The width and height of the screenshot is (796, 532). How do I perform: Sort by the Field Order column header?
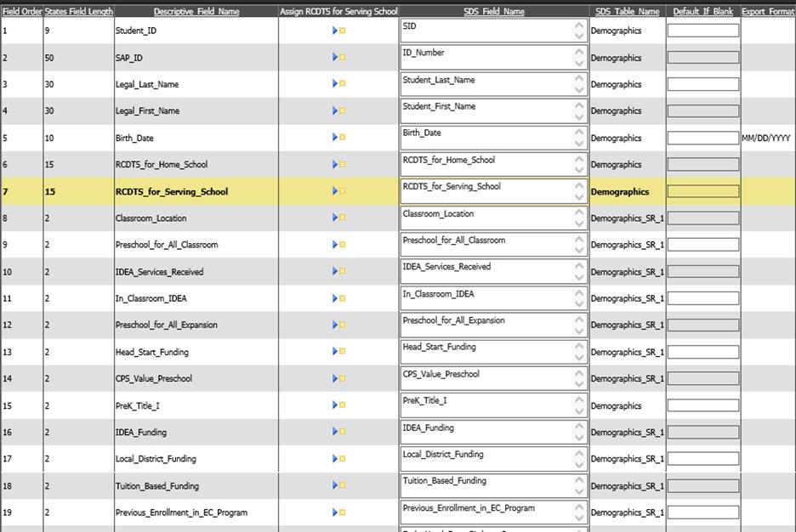pos(21,12)
